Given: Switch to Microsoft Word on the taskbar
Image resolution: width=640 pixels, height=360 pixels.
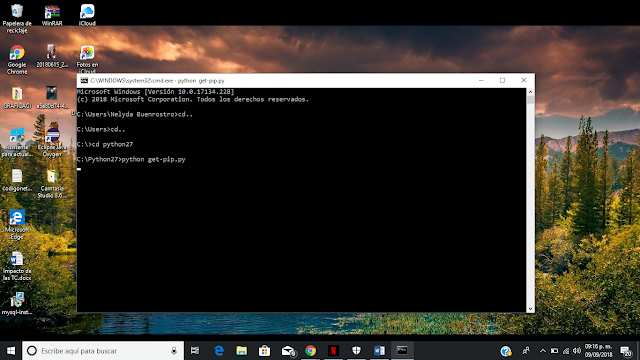Looking at the screenshot, I should click(379, 351).
